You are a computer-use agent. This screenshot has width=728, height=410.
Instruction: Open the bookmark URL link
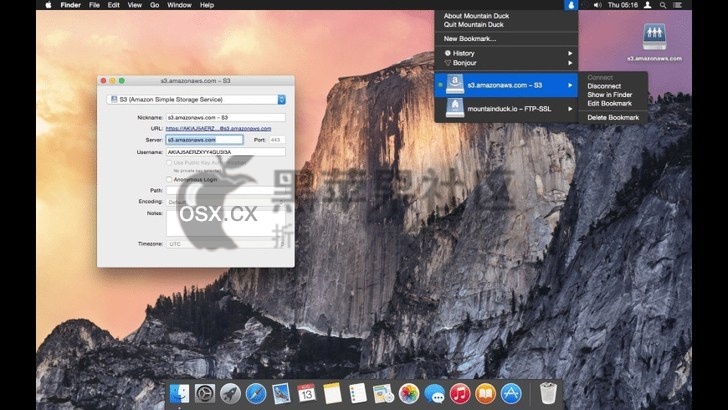[218, 129]
